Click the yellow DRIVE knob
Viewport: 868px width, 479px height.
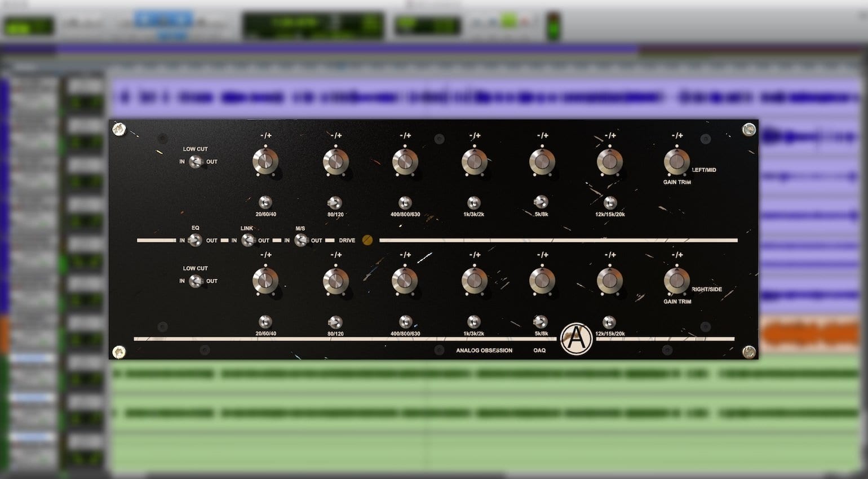(367, 240)
